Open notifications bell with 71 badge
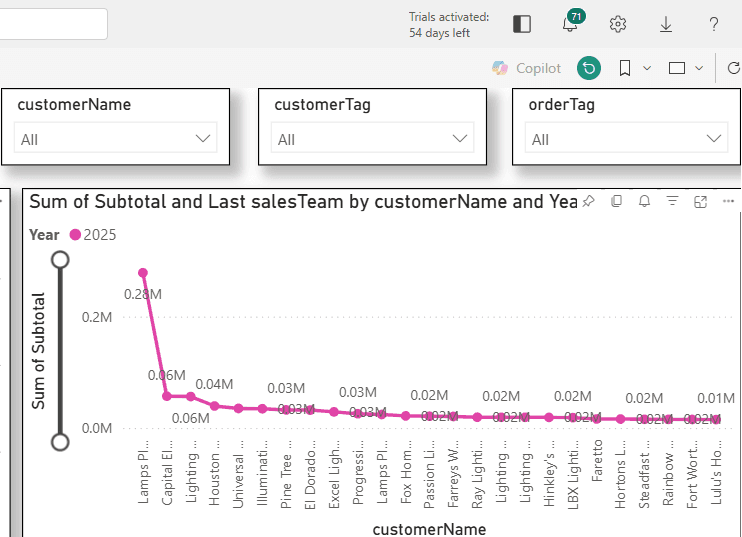 [572, 22]
